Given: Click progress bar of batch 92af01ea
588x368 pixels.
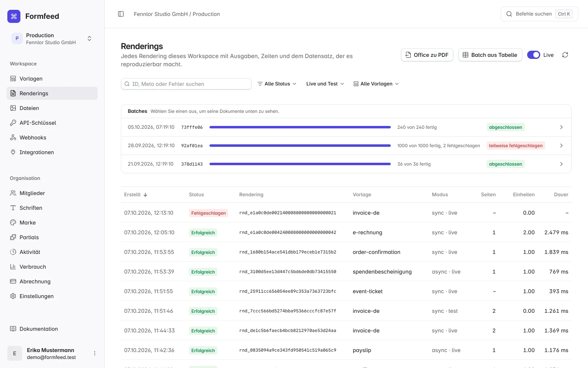Looking at the screenshot, I should pos(300,146).
